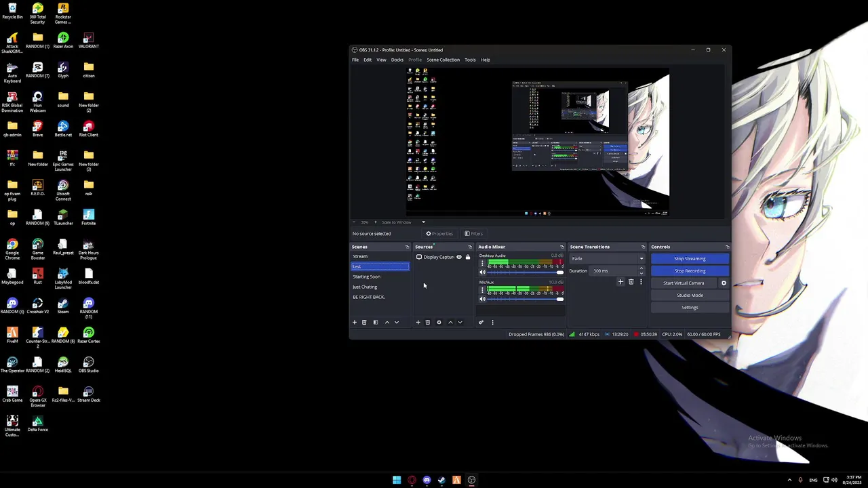Remove source with the Sources trash icon
This screenshot has width=868, height=488.
point(428,323)
